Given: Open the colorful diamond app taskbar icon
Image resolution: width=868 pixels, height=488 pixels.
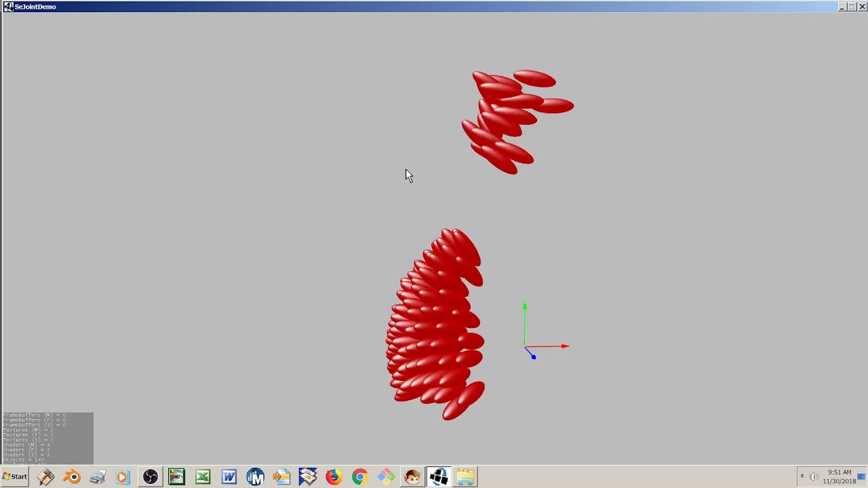Looking at the screenshot, I should tap(386, 477).
